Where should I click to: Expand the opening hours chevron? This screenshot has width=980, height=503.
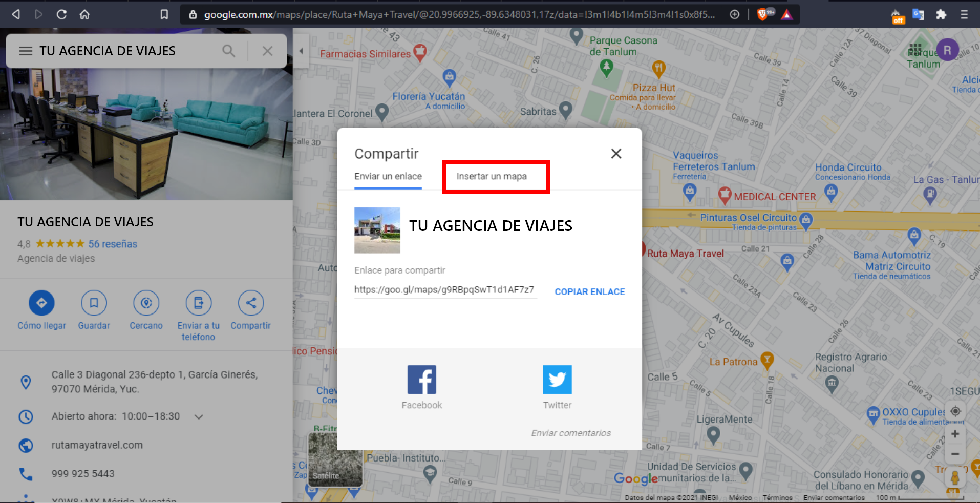point(199,416)
